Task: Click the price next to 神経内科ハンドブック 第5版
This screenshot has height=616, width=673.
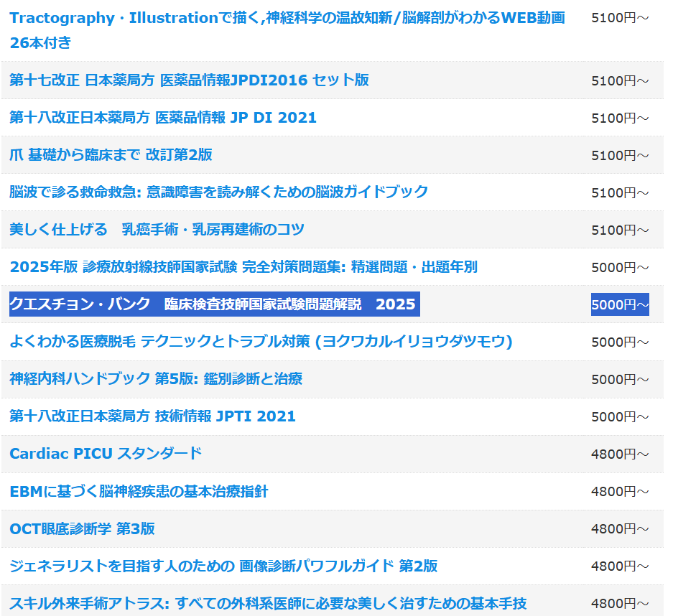Action: coord(620,379)
